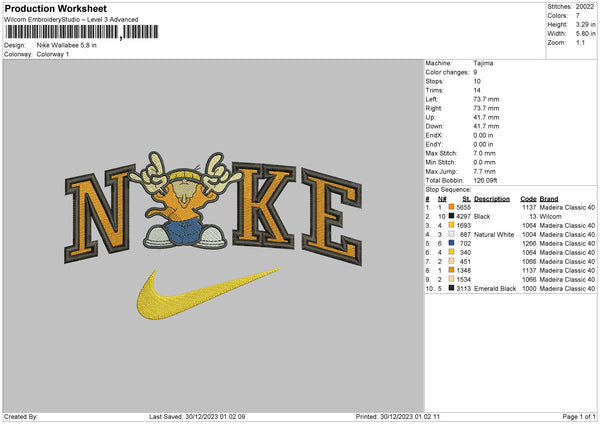The image size is (600, 424).
Task: Click the Height value "3.29 in"
Action: tap(586, 24)
